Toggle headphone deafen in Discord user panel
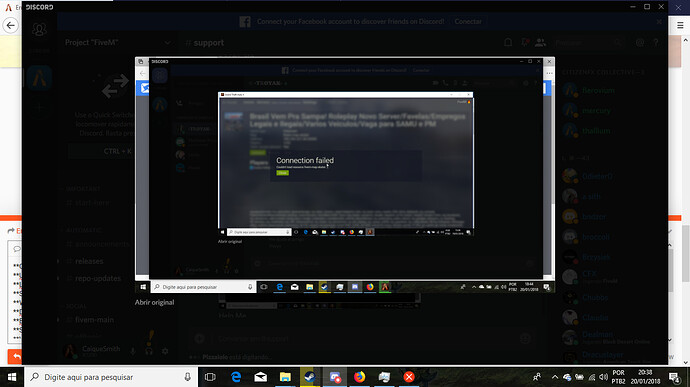The width and height of the screenshot is (690, 387). 149,351
